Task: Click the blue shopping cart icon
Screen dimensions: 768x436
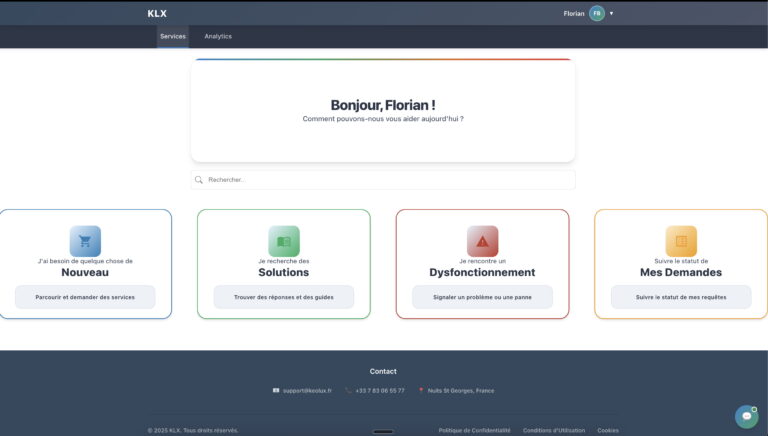Action: (85, 241)
